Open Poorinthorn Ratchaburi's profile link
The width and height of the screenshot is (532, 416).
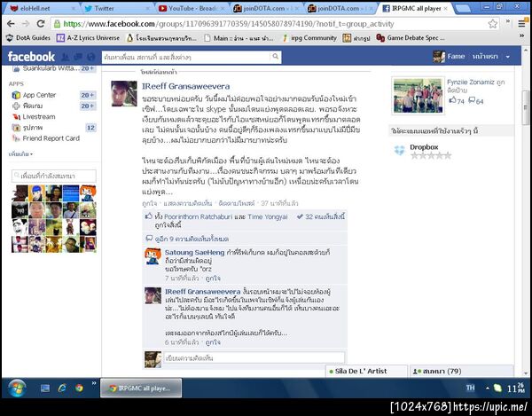coord(198,216)
